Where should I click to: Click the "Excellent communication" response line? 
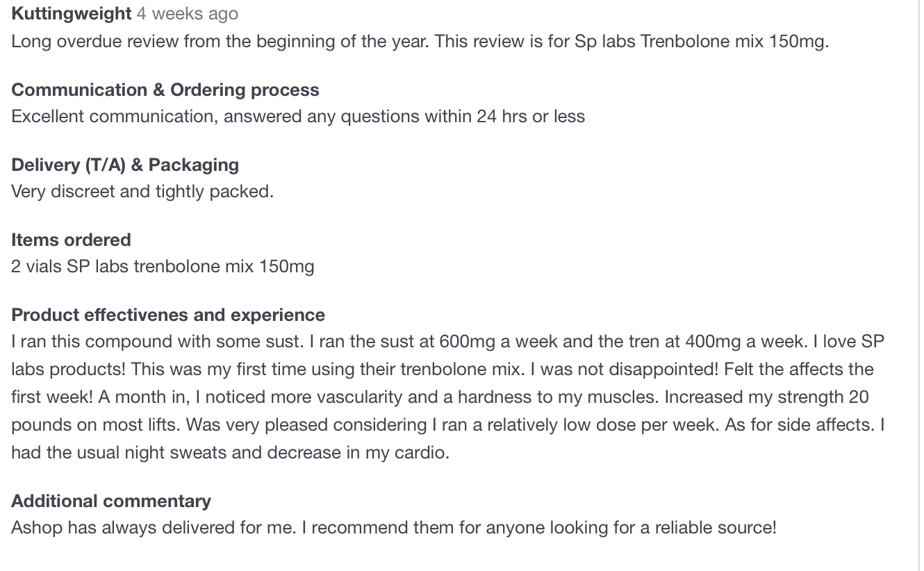tap(298, 116)
